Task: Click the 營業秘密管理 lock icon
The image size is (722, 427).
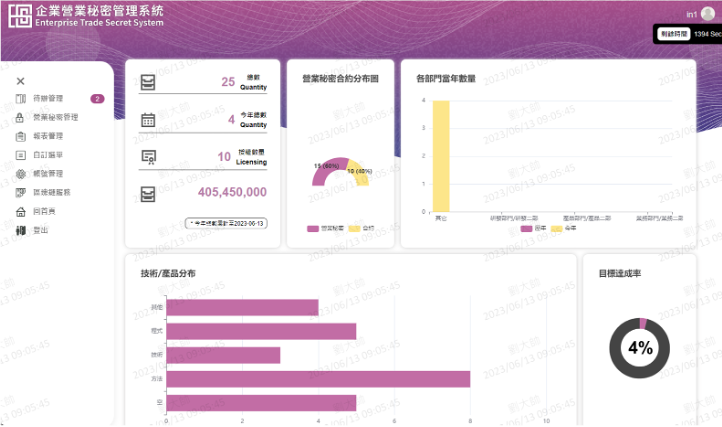Action: tap(21, 118)
